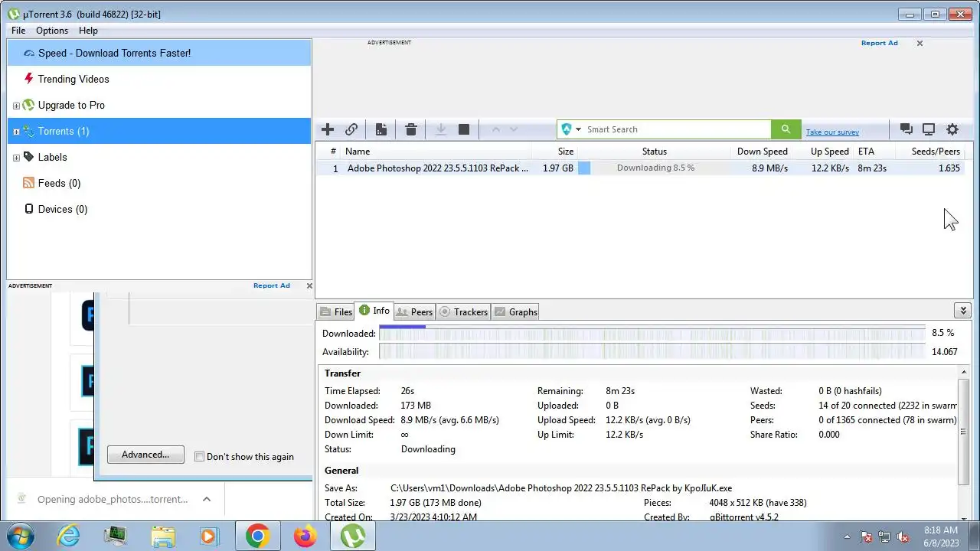Click the green search magnifier button
Image resolution: width=980 pixels, height=551 pixels.
tap(786, 129)
